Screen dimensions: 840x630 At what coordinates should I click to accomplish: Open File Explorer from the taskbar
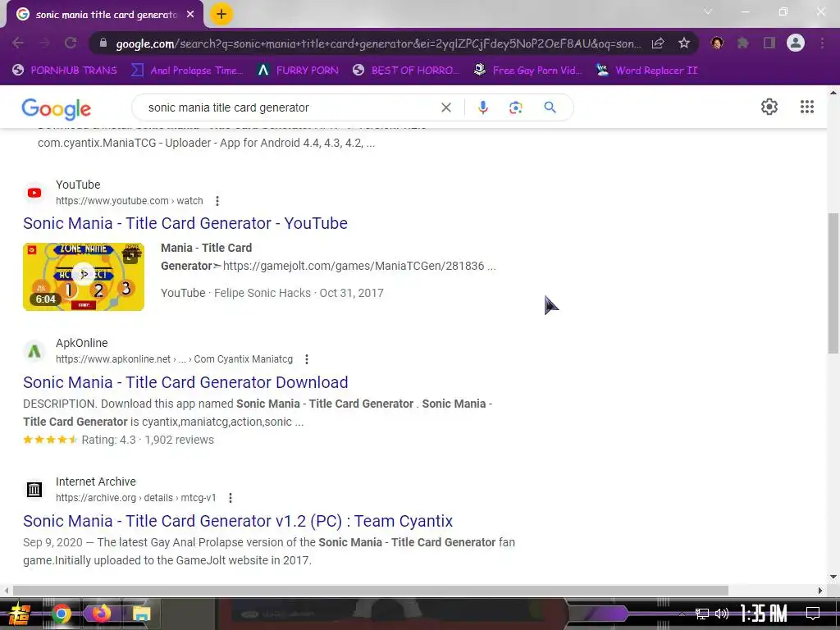click(141, 614)
